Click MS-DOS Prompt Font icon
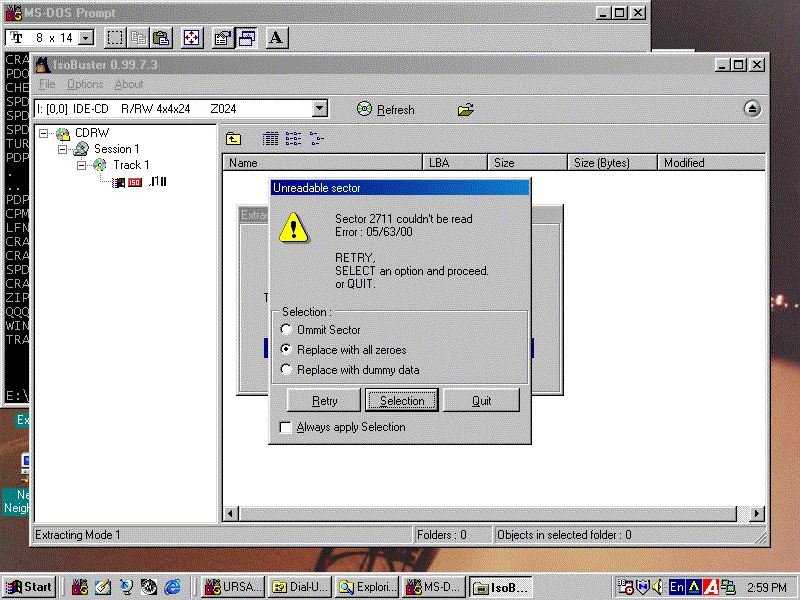This screenshot has width=800, height=600. (277, 38)
